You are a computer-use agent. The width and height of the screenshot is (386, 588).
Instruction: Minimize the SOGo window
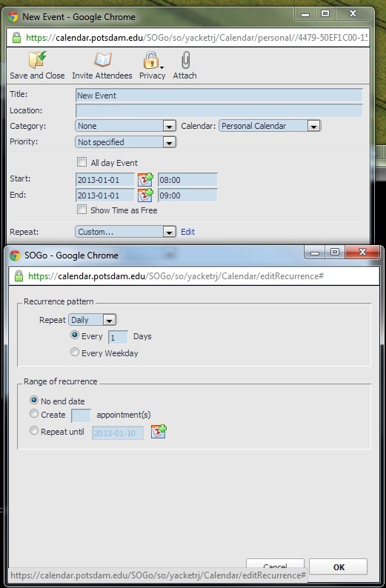[315, 253]
